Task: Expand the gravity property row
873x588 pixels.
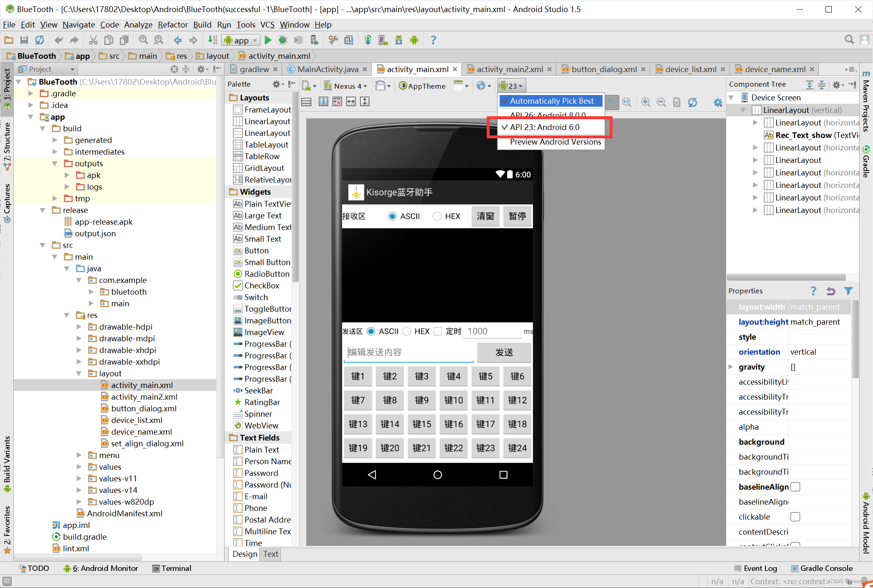Action: pyautogui.click(x=730, y=367)
